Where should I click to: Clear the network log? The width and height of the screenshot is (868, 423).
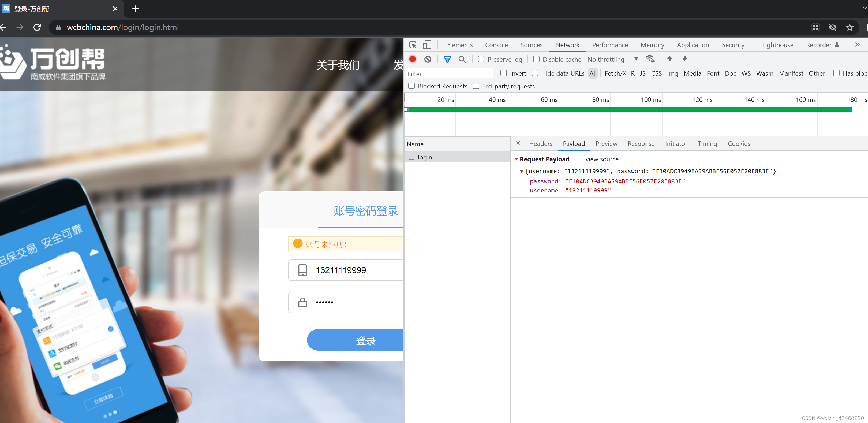428,59
